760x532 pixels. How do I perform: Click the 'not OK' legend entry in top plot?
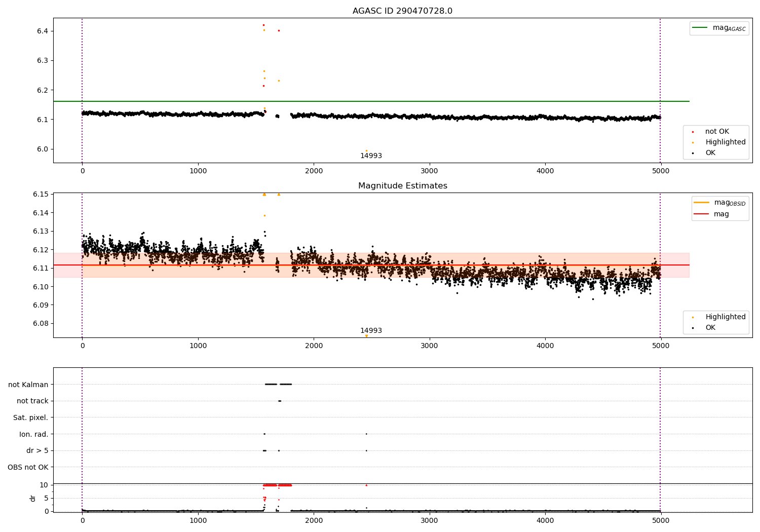pyautogui.click(x=710, y=132)
